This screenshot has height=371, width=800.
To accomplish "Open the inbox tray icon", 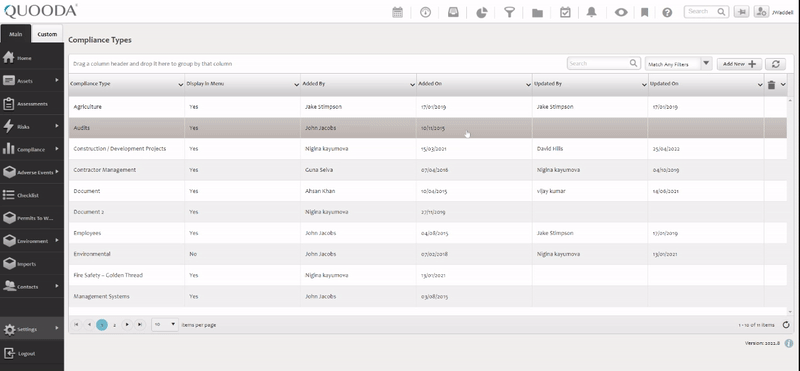I will point(453,12).
